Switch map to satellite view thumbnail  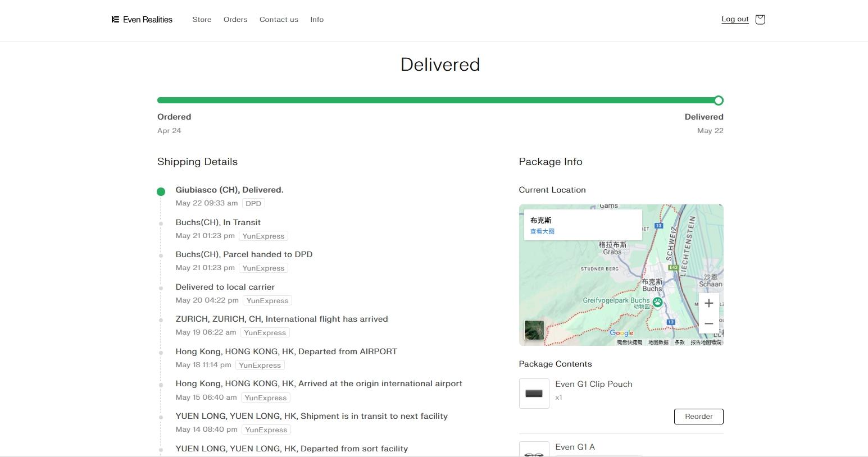(x=534, y=330)
